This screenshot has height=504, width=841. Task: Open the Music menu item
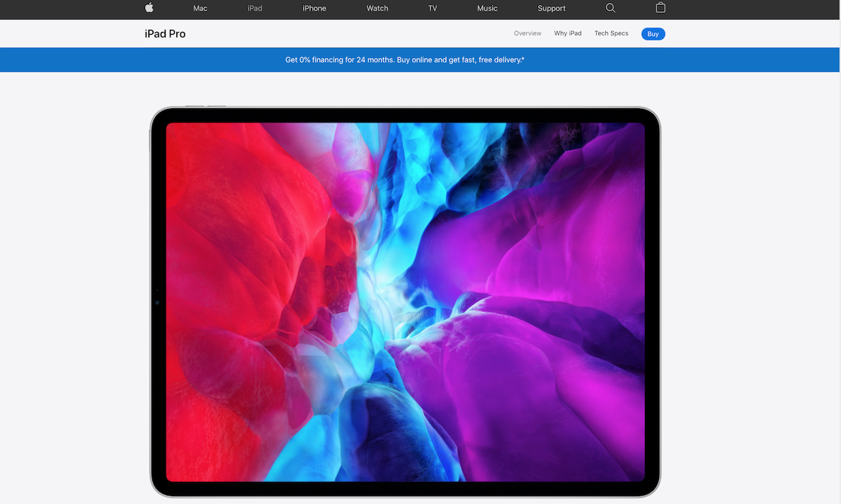488,8
